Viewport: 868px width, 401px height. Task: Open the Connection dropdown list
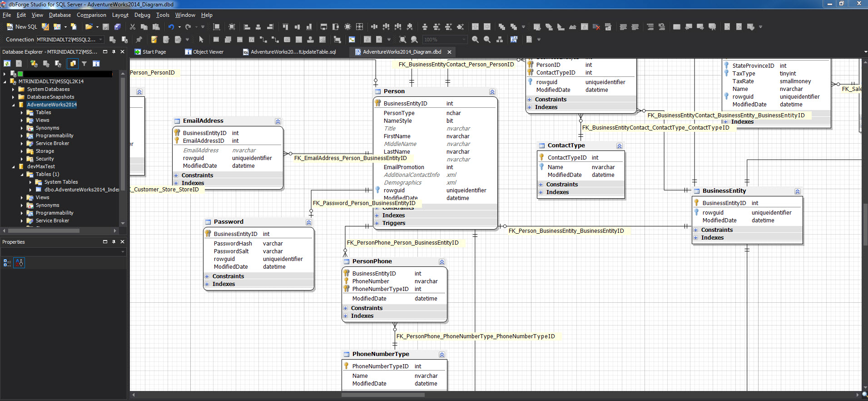click(x=100, y=40)
